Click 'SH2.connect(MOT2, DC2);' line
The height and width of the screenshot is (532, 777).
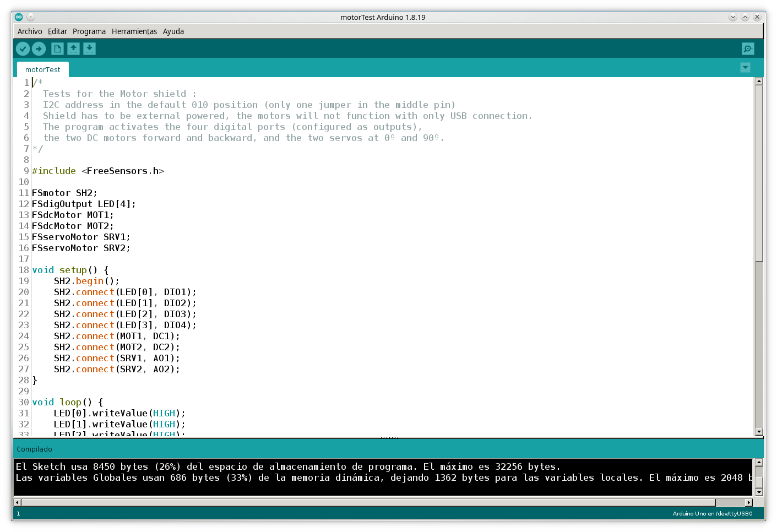pyautogui.click(x=117, y=347)
